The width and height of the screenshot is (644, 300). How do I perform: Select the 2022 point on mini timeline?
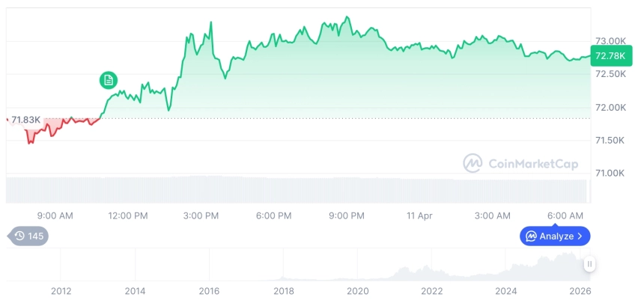(432, 290)
